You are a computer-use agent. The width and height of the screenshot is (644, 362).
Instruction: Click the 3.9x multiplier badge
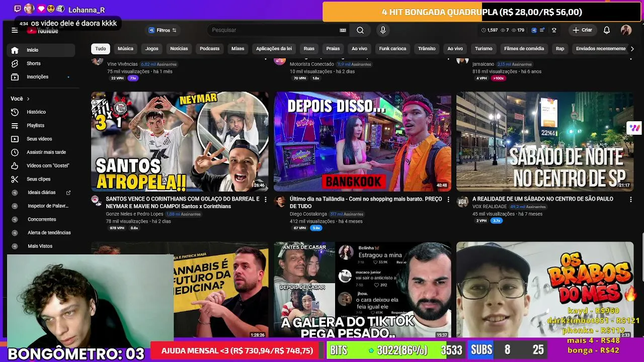click(x=316, y=228)
